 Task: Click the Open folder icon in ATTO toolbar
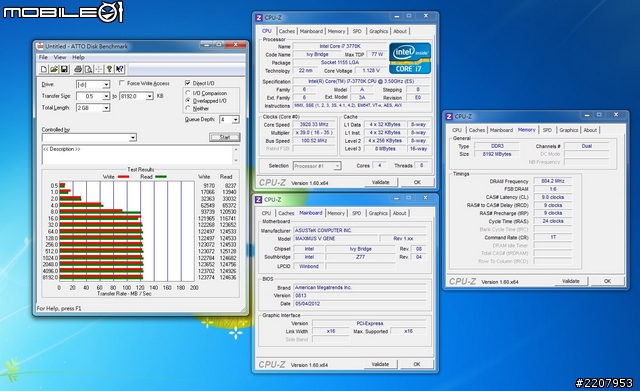coord(54,69)
